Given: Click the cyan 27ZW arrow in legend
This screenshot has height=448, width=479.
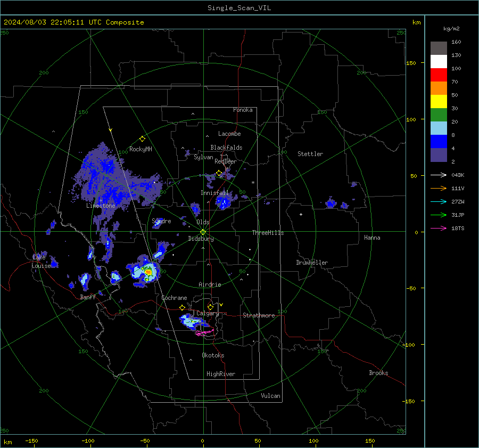Looking at the screenshot, I should pyautogui.click(x=439, y=201).
